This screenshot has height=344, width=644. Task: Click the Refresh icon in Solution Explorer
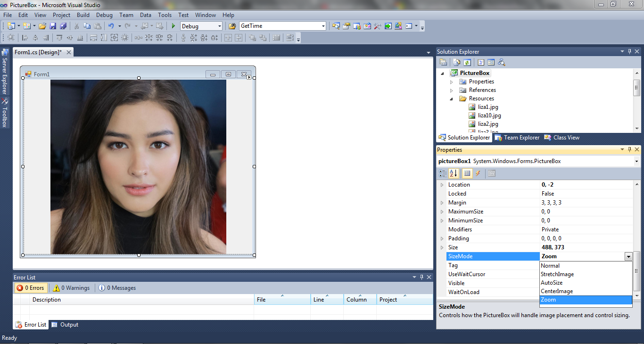tap(467, 62)
